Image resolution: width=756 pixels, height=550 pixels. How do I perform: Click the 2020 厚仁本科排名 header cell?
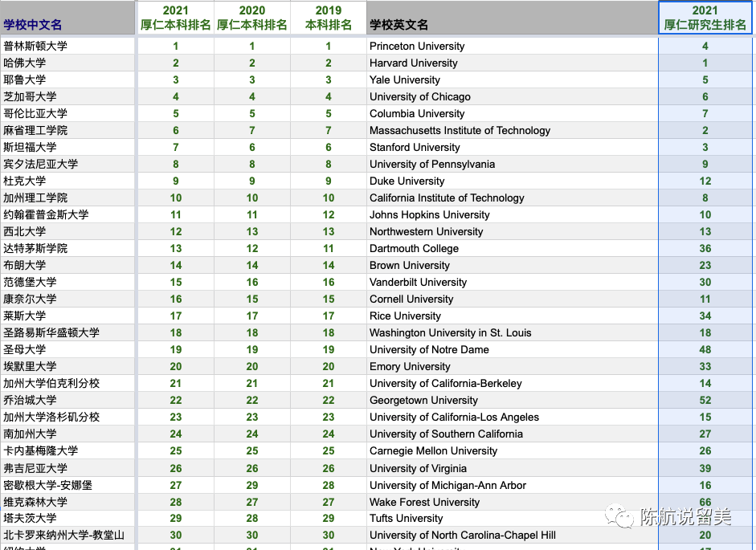[x=252, y=18]
